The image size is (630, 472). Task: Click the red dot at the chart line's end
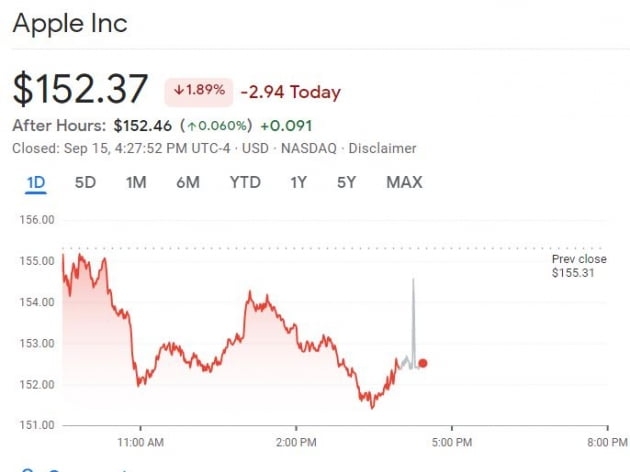click(423, 363)
